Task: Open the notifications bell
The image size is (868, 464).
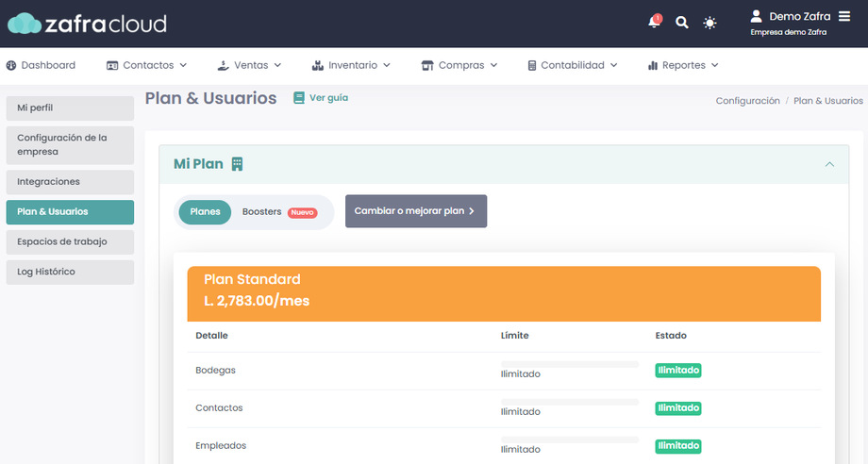Action: (x=655, y=22)
